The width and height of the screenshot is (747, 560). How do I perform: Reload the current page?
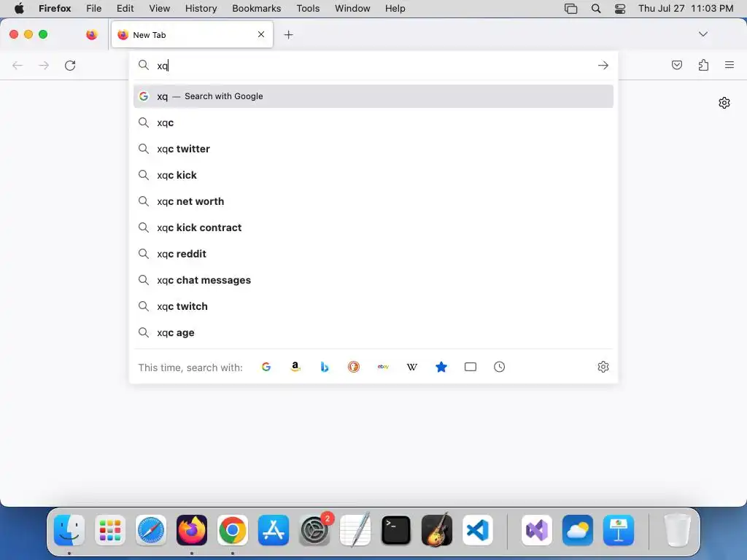(70, 65)
